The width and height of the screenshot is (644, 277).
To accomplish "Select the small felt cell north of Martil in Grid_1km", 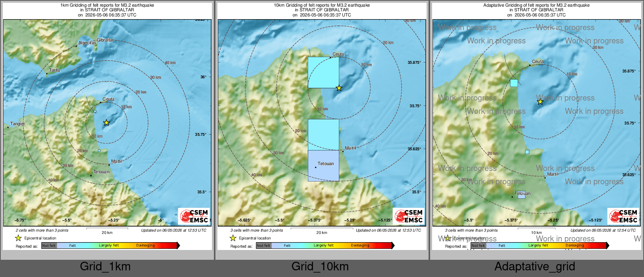I will click(x=99, y=151).
